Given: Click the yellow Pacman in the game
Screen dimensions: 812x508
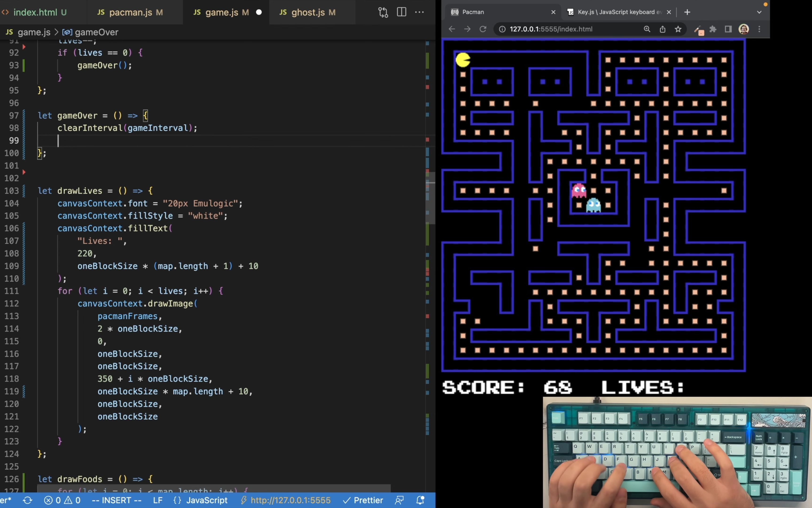Looking at the screenshot, I should [463, 60].
